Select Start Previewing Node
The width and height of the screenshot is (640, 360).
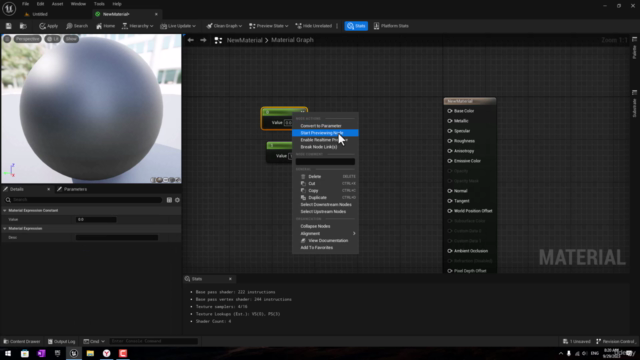[325, 133]
